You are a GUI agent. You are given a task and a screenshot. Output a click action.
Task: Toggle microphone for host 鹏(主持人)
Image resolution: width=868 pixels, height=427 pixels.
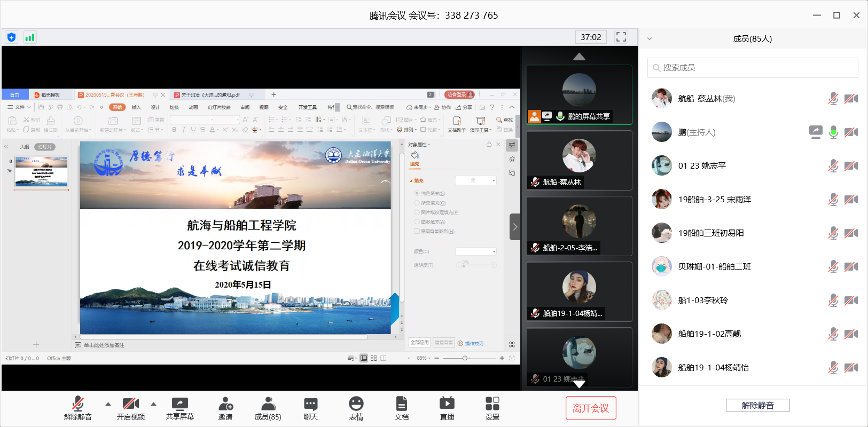(x=833, y=132)
